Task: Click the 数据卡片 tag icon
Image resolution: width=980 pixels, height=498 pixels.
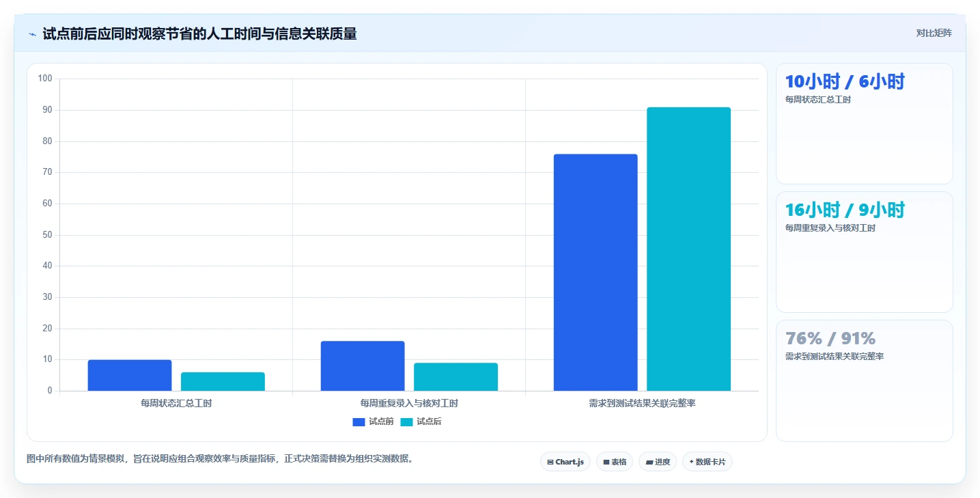Action: point(692,462)
